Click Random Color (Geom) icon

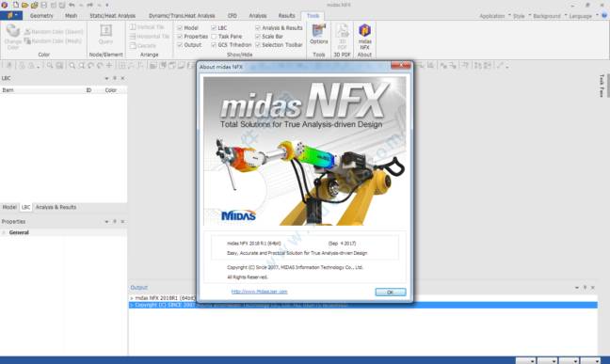click(x=27, y=32)
